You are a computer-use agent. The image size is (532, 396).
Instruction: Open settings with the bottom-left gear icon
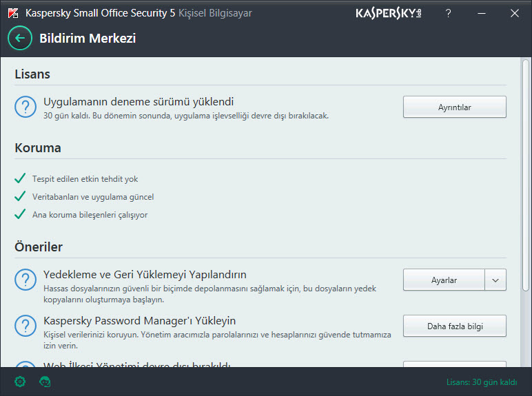tap(20, 382)
